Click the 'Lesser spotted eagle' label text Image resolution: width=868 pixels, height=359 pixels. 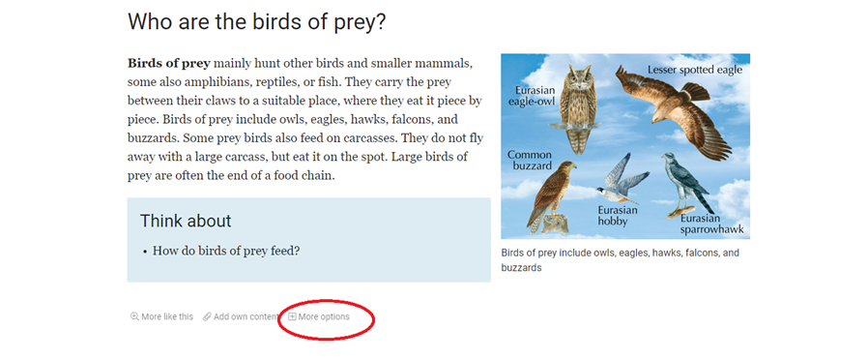695,70
